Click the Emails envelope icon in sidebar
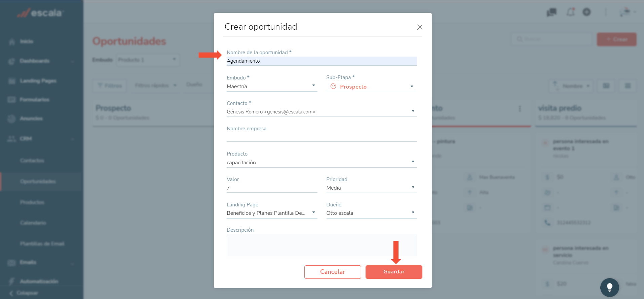 click(12, 263)
